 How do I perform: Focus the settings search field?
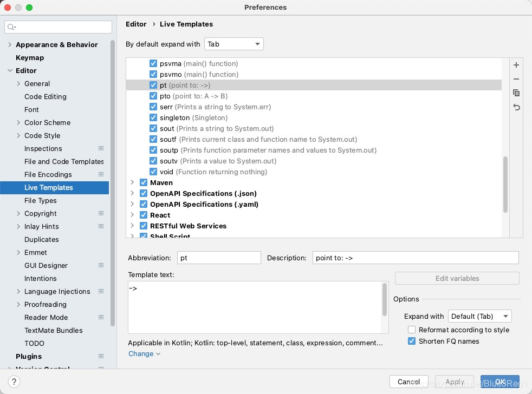tap(59, 27)
